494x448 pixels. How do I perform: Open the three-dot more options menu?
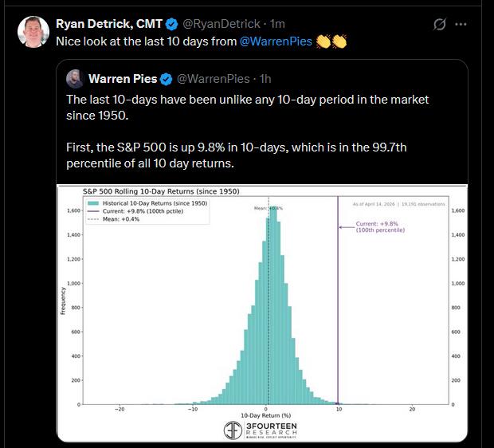(x=461, y=24)
